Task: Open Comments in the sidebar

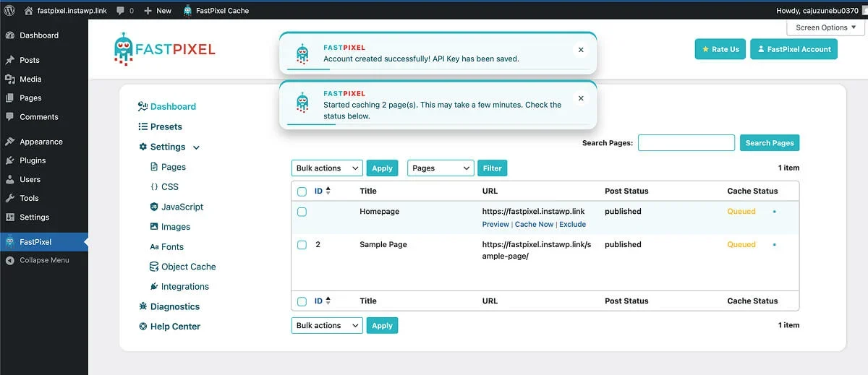Action: click(x=39, y=116)
